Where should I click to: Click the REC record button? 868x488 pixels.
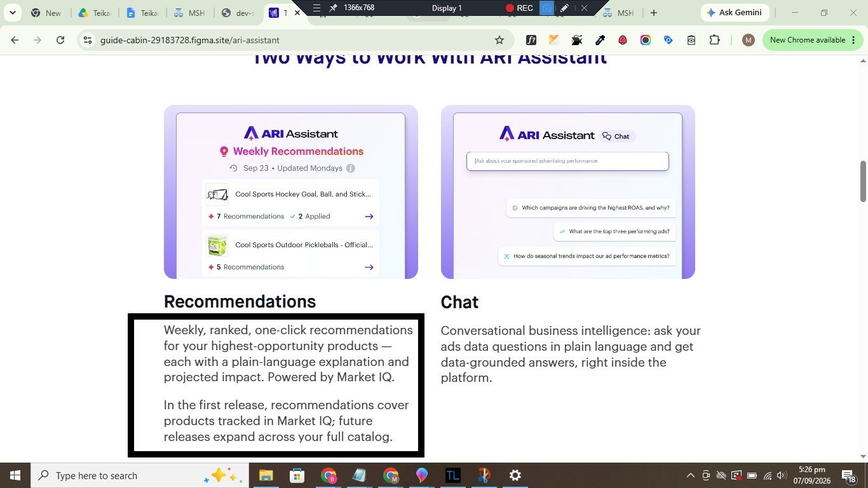(x=519, y=8)
